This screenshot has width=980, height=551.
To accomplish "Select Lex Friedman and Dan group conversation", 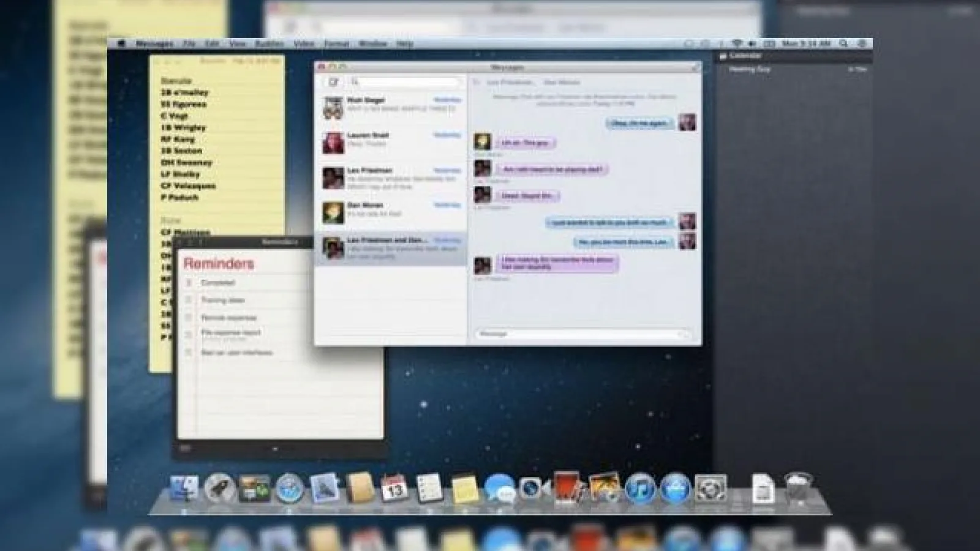I will tap(391, 248).
